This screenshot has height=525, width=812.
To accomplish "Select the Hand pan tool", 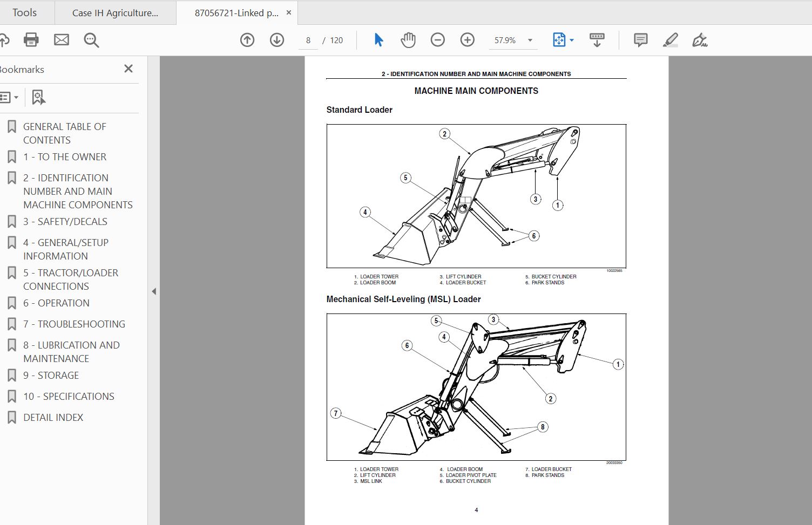I will 408,40.
